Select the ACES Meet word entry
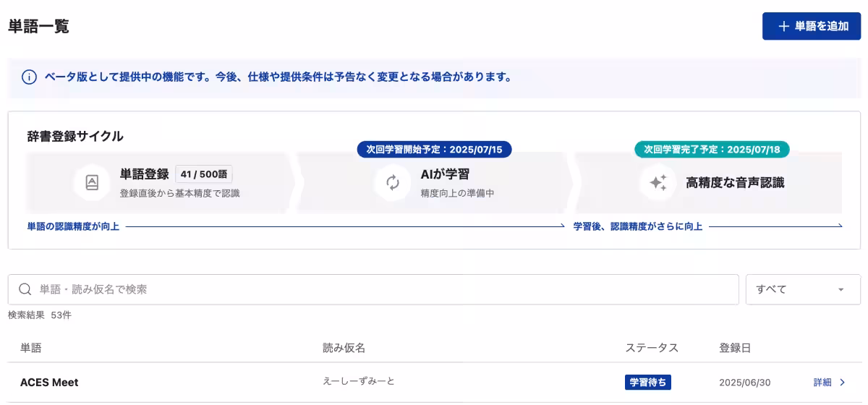The image size is (868, 405). [49, 383]
